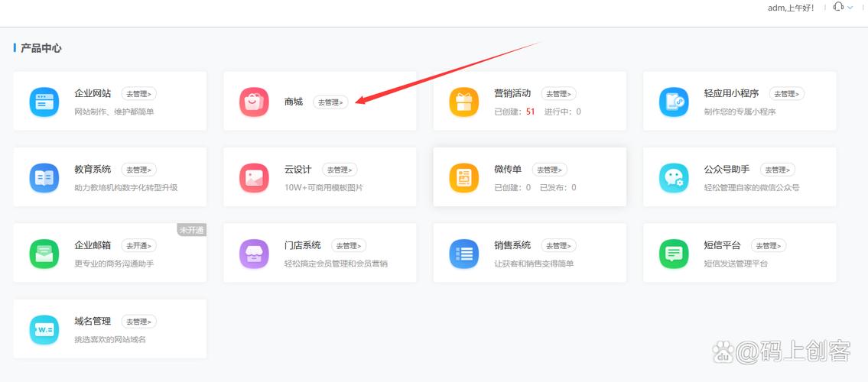Click the 已创建 count 51 link
This screenshot has height=382, width=868.
531,112
